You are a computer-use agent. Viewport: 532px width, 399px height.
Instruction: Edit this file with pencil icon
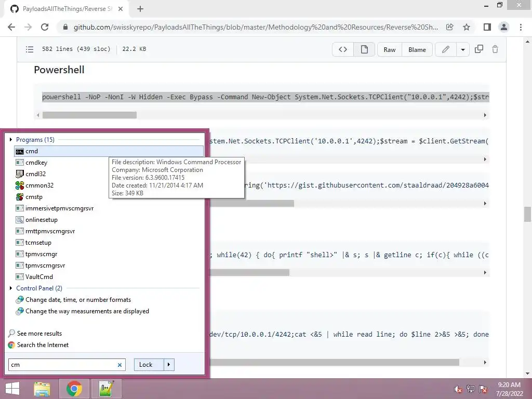(x=445, y=49)
